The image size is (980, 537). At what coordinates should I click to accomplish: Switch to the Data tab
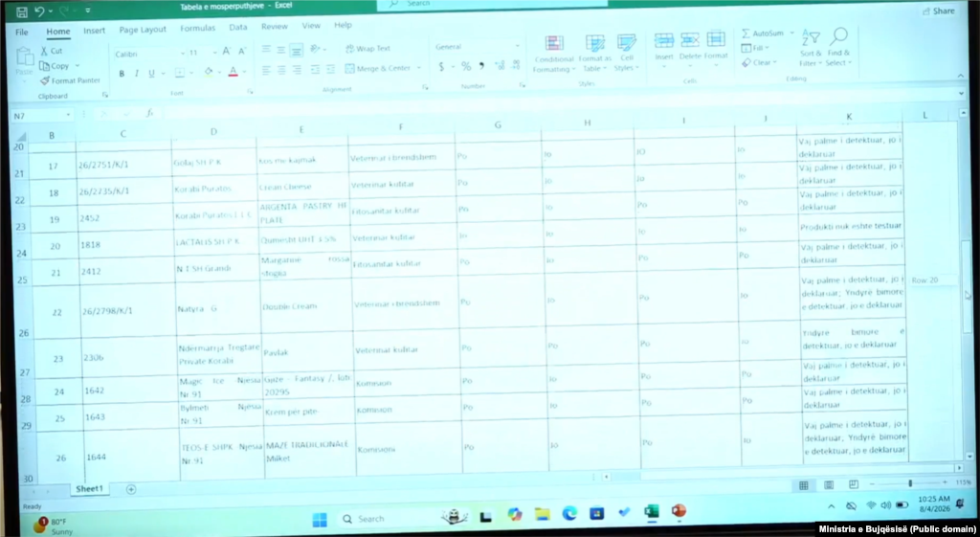[x=238, y=27]
